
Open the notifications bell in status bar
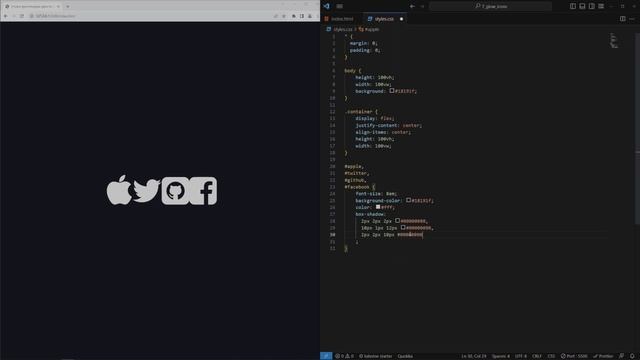(x=632, y=356)
